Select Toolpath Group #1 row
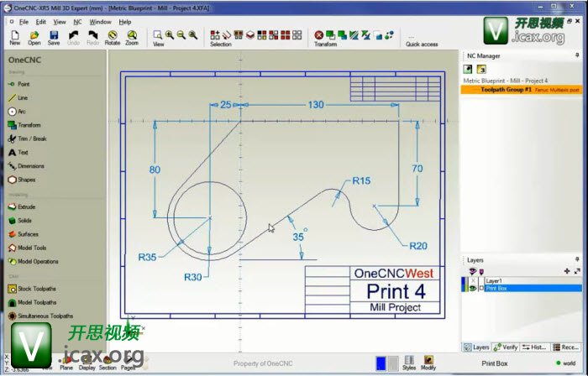 [522, 90]
